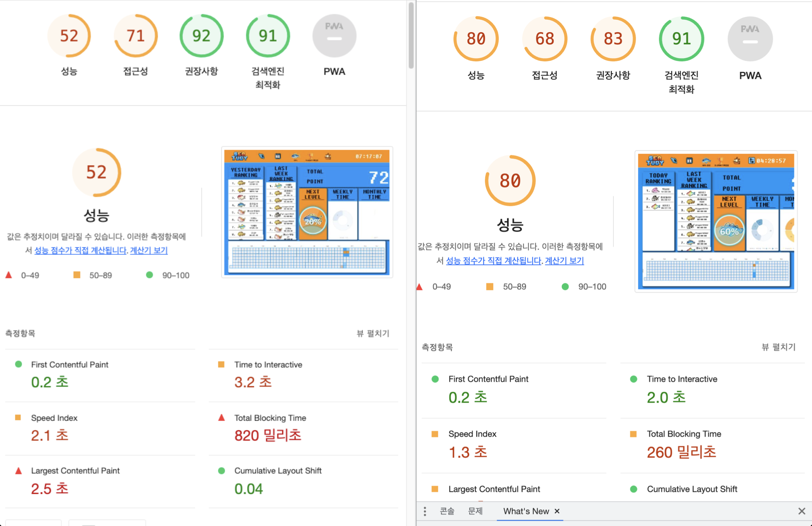812x526 pixels.
Task: Open right '성능 점수가 직접 계산됩니다' link
Action: [493, 261]
